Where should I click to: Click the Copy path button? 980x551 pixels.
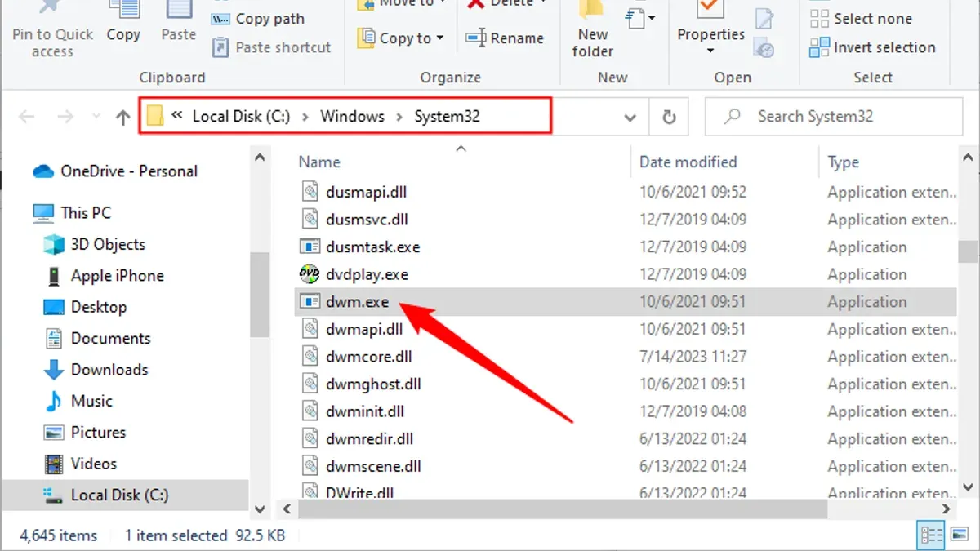258,19
